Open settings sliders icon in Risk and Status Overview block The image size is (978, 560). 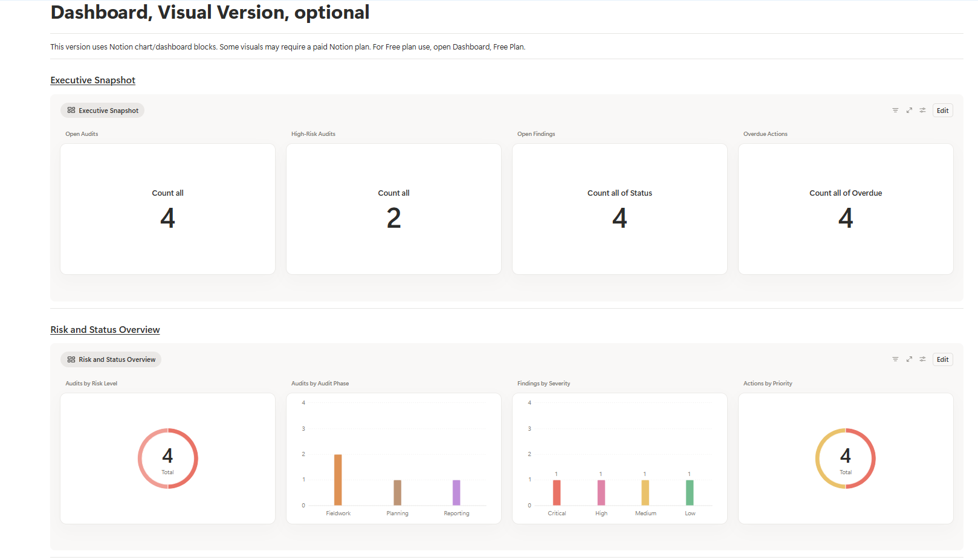tap(922, 359)
